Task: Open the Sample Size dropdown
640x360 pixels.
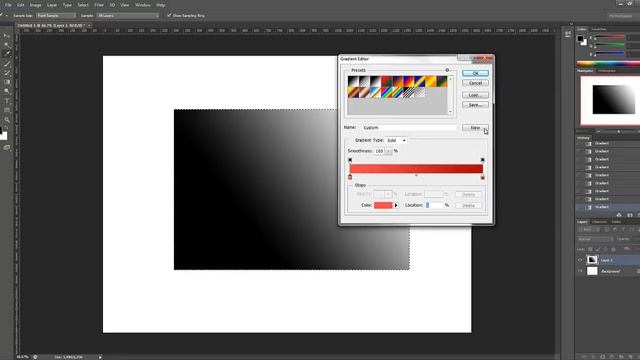Action: (x=56, y=16)
